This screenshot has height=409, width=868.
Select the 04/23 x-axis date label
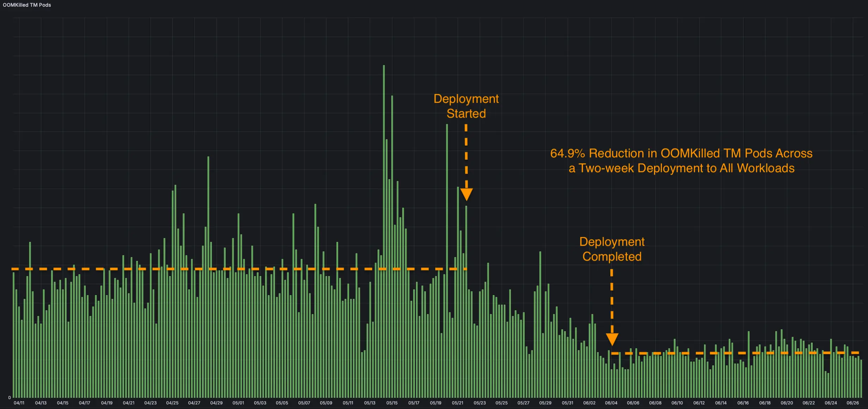[151, 403]
